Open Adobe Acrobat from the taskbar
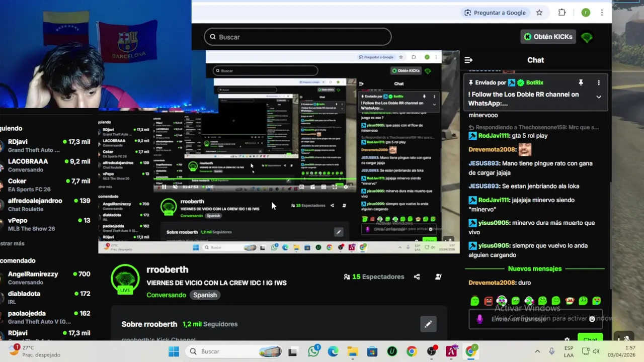 (x=451, y=351)
